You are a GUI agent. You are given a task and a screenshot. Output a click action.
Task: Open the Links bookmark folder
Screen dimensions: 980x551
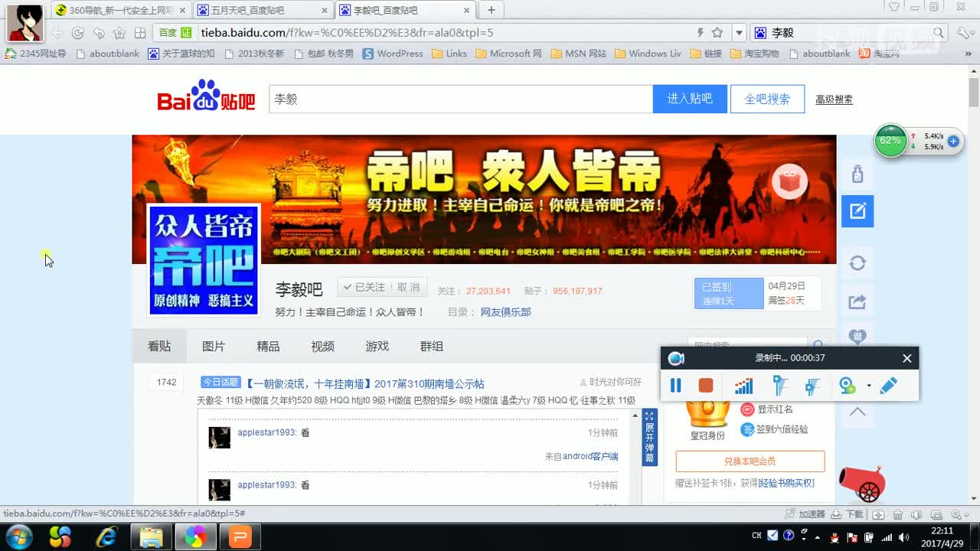[x=449, y=54]
